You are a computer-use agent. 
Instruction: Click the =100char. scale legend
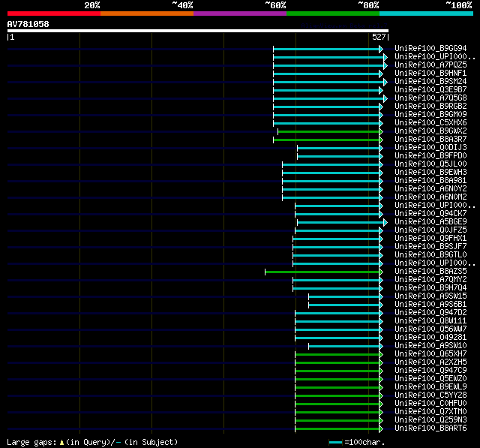tap(357, 442)
